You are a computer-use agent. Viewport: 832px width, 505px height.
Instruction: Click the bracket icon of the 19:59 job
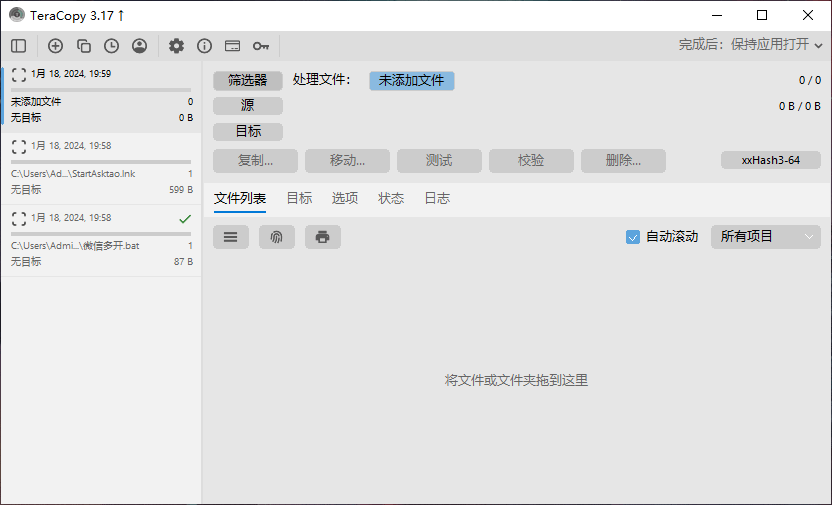pyautogui.click(x=19, y=74)
